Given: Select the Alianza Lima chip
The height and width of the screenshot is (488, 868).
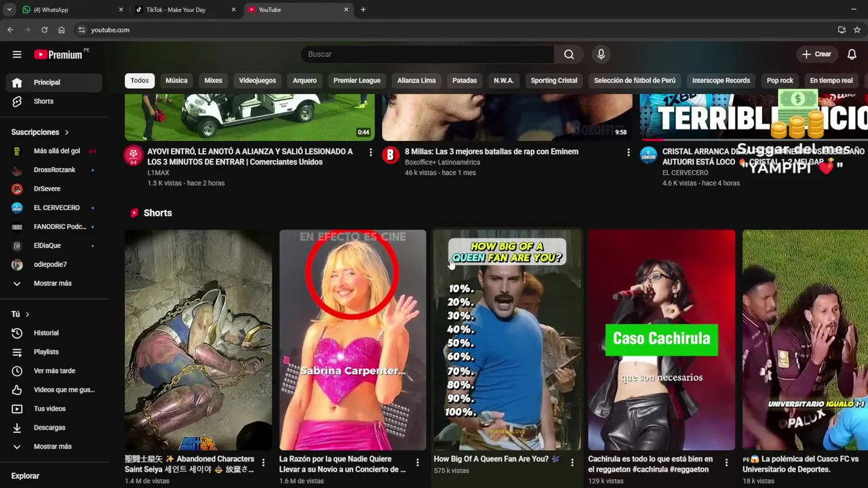Looking at the screenshot, I should (416, 81).
